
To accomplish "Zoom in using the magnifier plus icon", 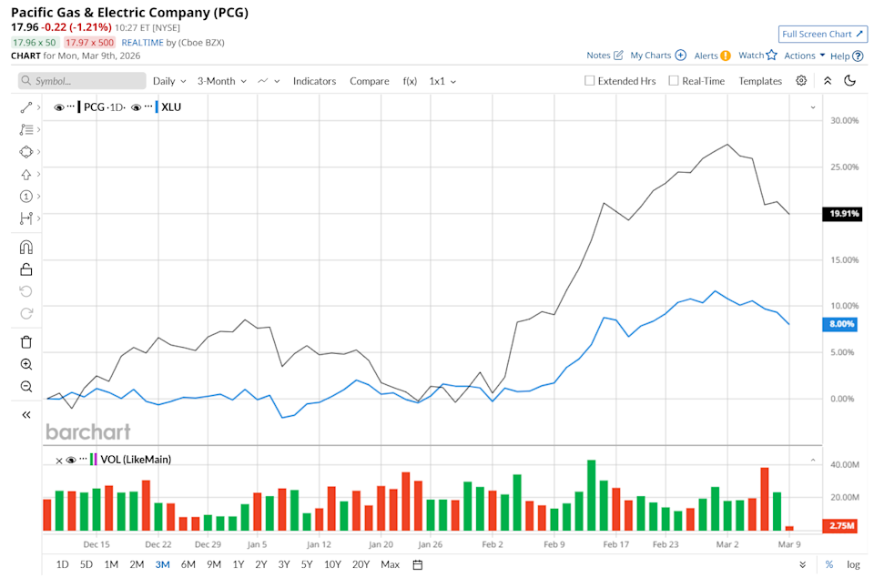I will pyautogui.click(x=25, y=364).
